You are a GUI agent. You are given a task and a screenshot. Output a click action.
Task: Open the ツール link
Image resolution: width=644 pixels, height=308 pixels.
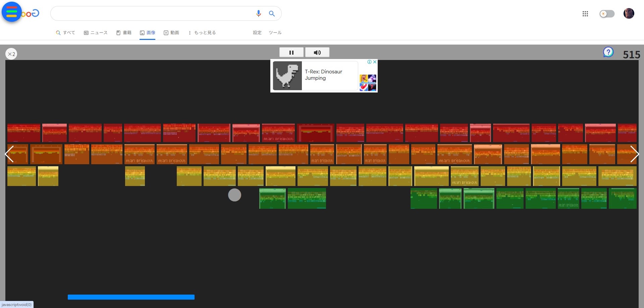[x=275, y=33]
